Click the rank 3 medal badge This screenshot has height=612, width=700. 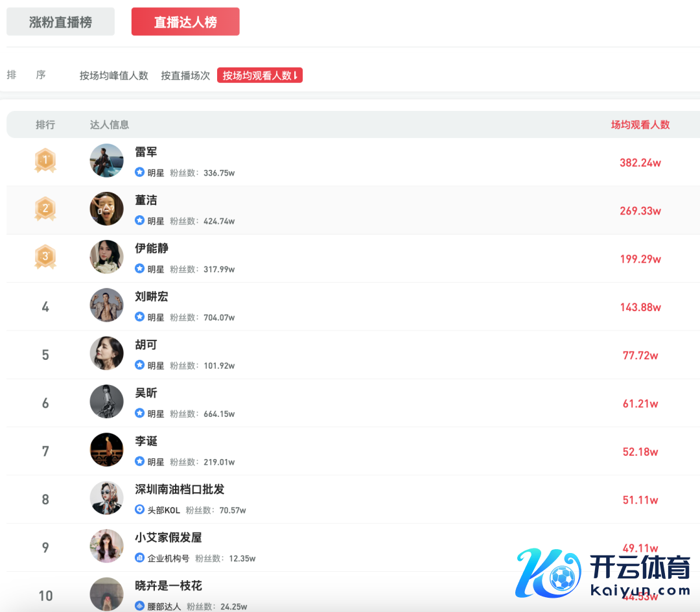pyautogui.click(x=45, y=257)
